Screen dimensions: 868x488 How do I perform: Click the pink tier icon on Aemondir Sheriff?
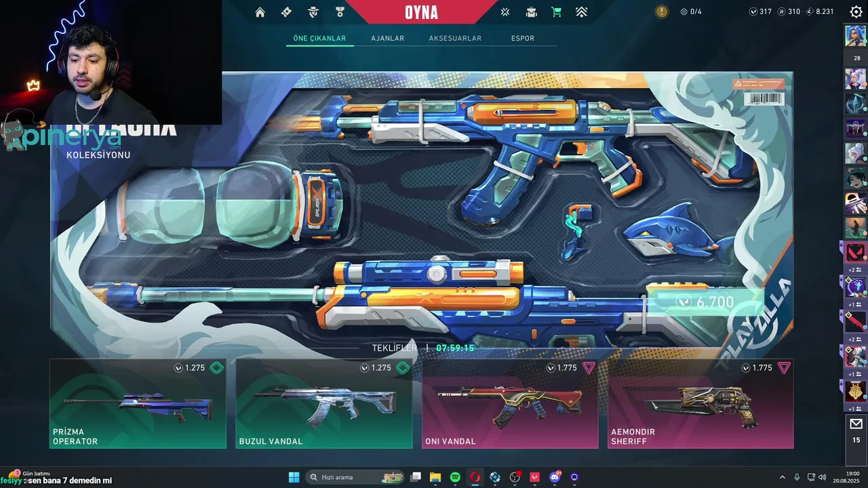coord(784,368)
